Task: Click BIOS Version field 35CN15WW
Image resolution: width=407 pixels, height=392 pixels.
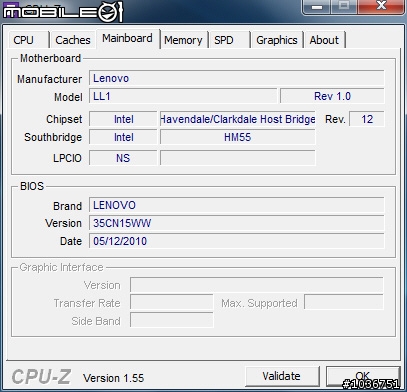Action: tap(237, 223)
